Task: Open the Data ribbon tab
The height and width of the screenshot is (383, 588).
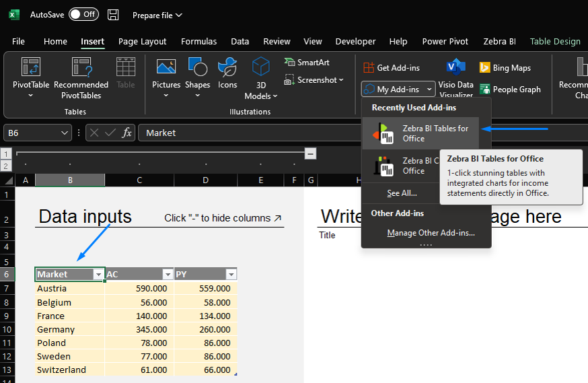Action: [x=240, y=41]
